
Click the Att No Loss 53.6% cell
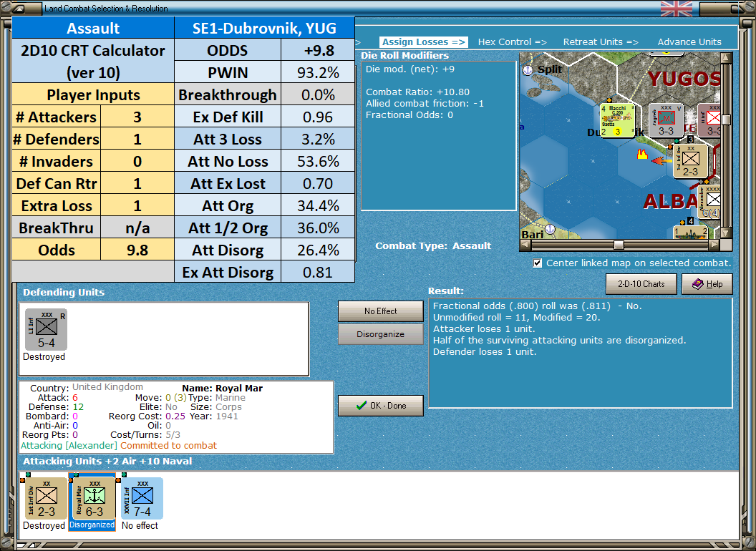(x=318, y=161)
